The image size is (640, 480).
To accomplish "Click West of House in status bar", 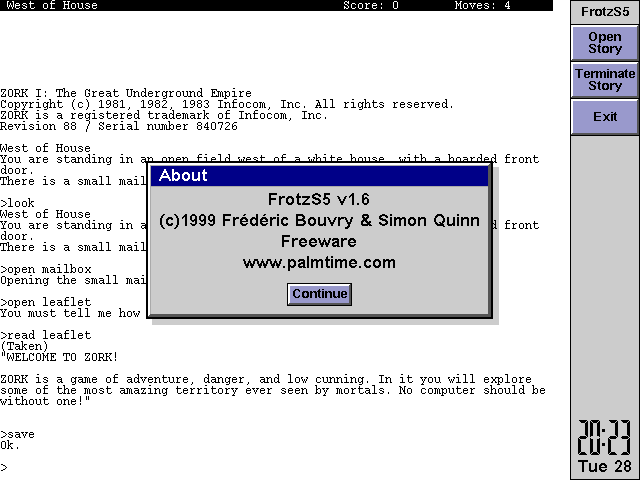I will coord(52,5).
